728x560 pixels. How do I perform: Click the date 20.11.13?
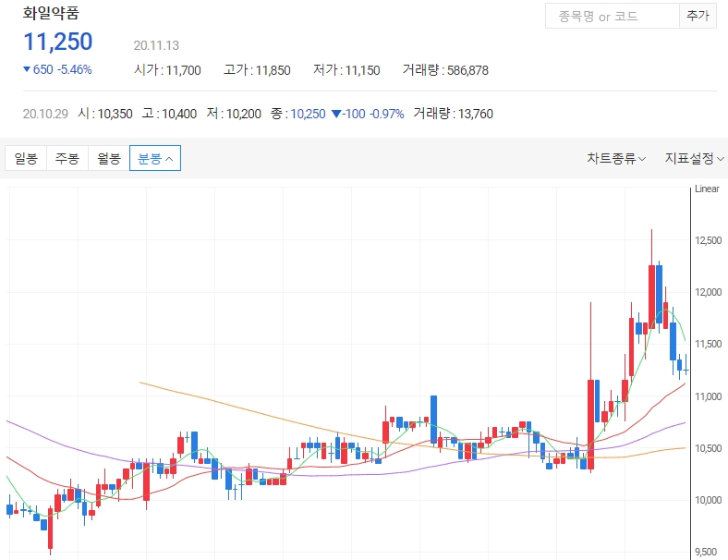(x=156, y=45)
